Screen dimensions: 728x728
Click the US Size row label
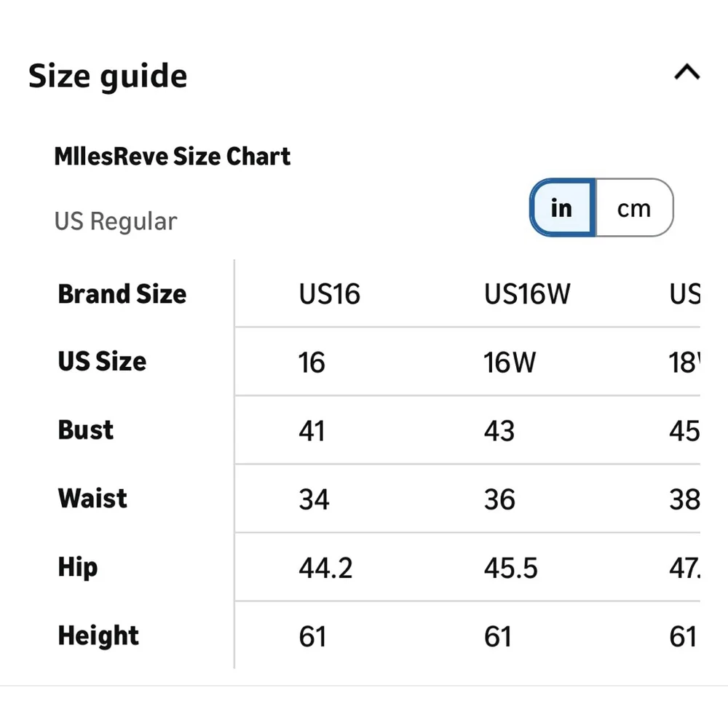[102, 361]
